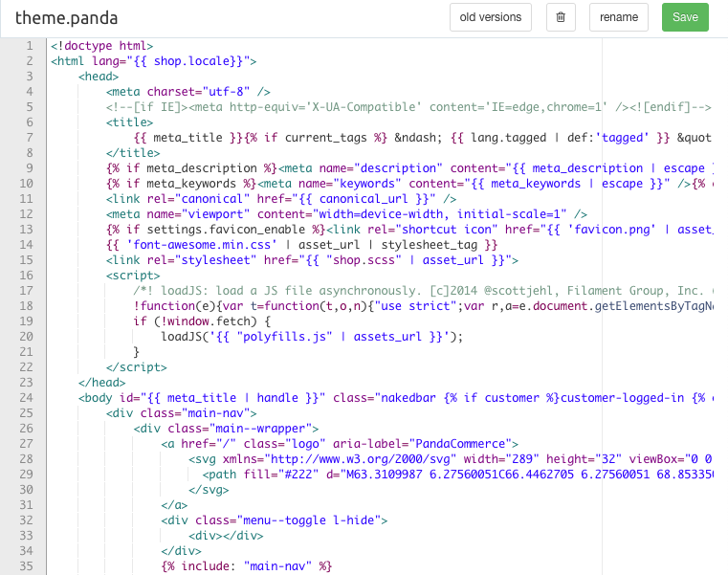This screenshot has width=728, height=575.
Task: Click the "shop.scss" stylesheet string
Action: [364, 260]
